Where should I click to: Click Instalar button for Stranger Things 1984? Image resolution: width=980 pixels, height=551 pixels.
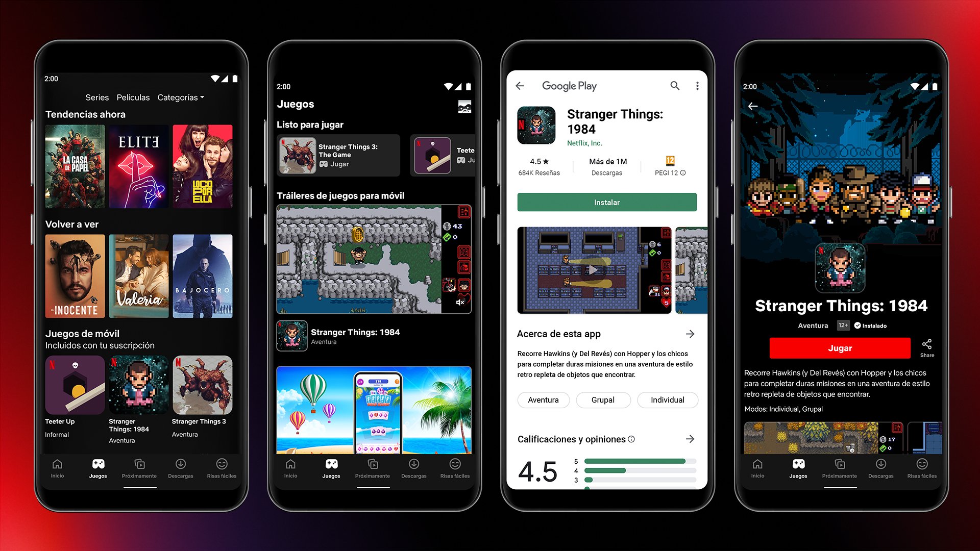(606, 203)
